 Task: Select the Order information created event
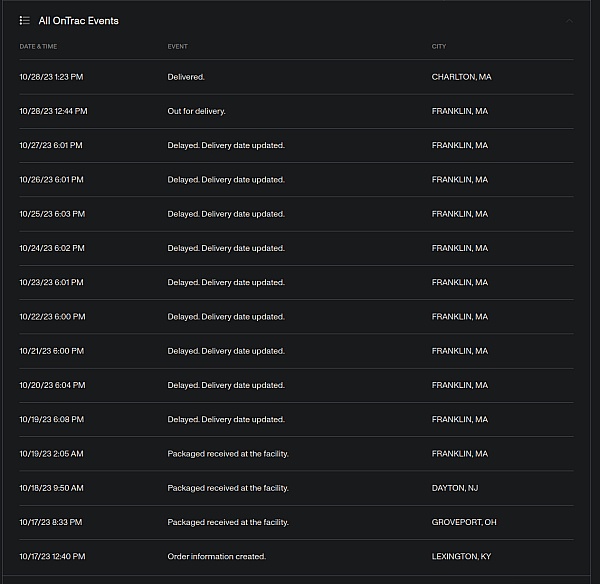[x=216, y=556]
